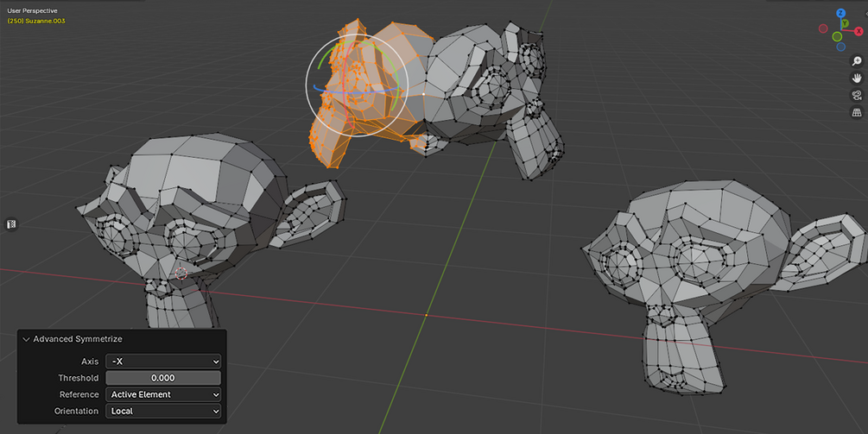Toggle the camera view icon

point(857,96)
